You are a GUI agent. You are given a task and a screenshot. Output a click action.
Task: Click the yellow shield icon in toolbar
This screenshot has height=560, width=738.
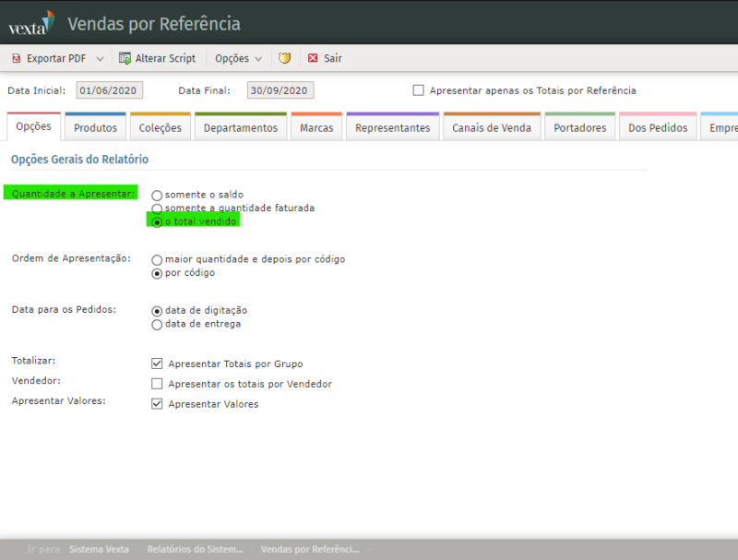pos(285,58)
